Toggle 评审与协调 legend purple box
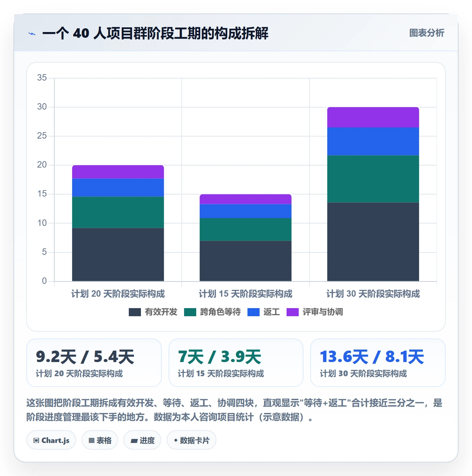The image size is (472, 476). (x=293, y=312)
